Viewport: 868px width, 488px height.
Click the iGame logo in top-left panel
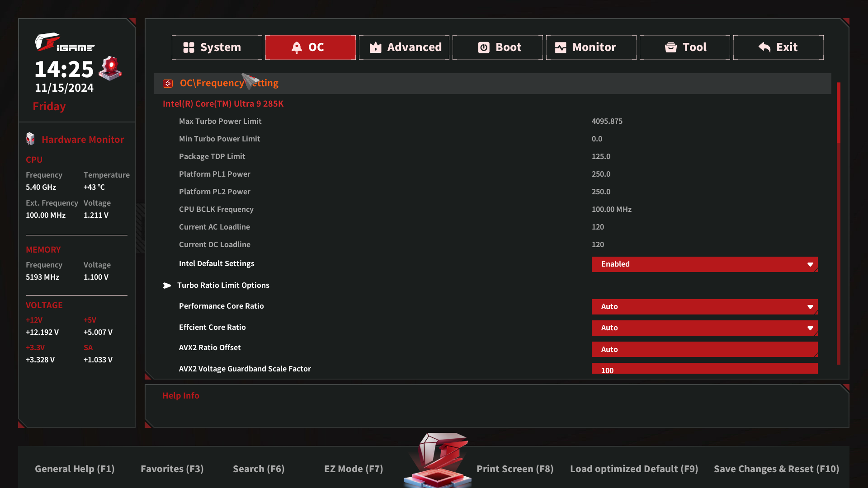[64, 42]
